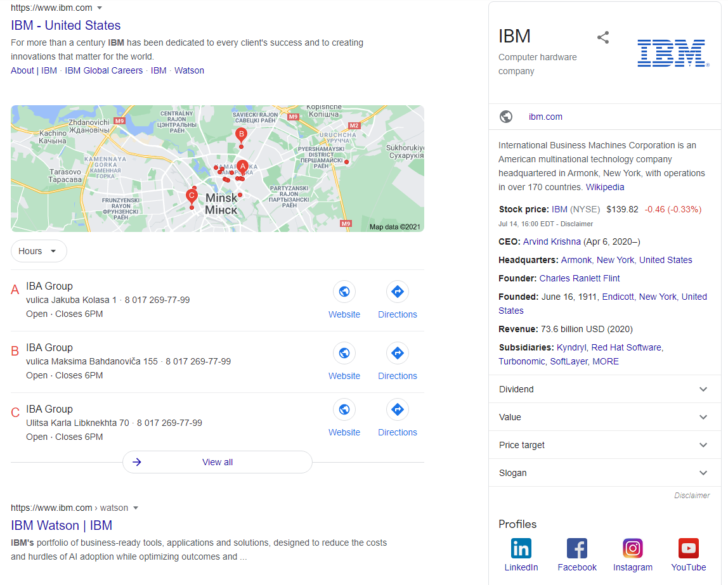Viewport: 728px width, 585px height.
Task: Get Directions icon for IBA Group Jakuba Kolasa
Action: [x=398, y=292]
